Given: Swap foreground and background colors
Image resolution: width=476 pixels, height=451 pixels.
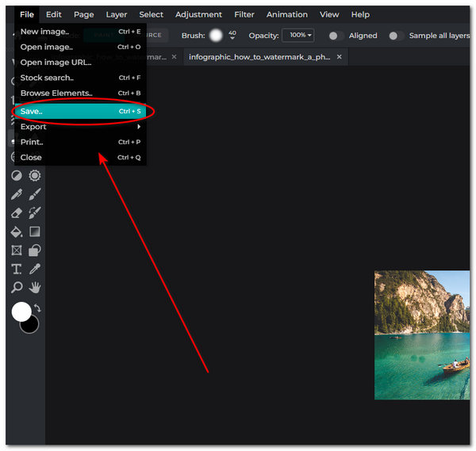Looking at the screenshot, I should 36,308.
